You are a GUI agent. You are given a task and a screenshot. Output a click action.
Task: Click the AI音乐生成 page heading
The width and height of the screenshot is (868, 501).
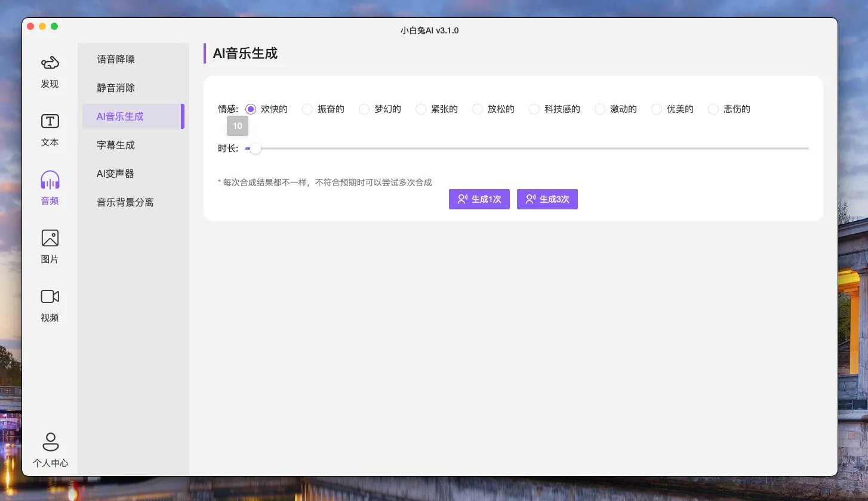(x=245, y=53)
